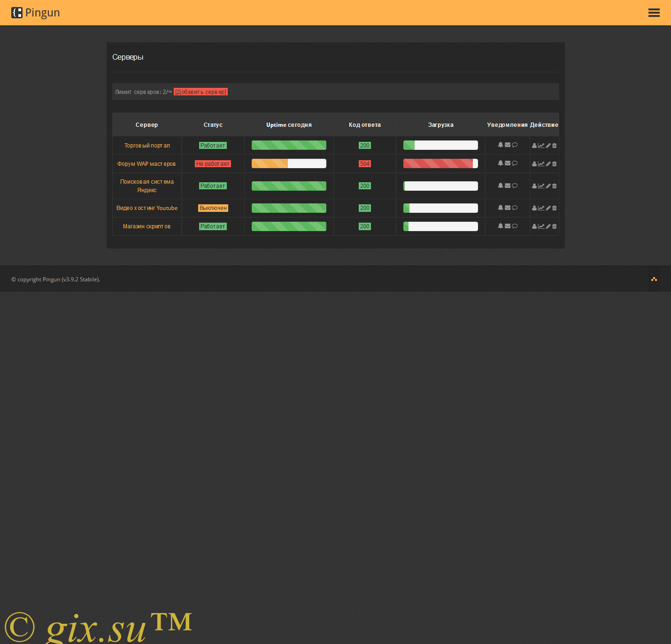
Task: Click the red 504 response code badge
Action: click(365, 164)
